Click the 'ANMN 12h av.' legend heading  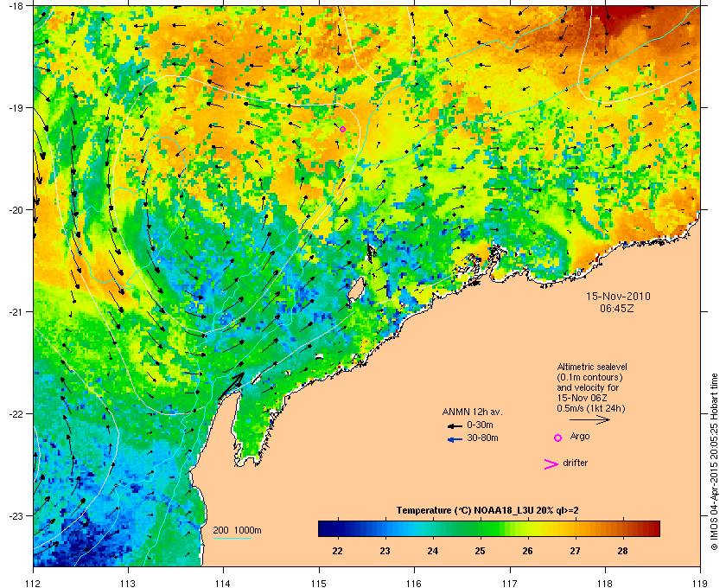pyautogui.click(x=472, y=412)
